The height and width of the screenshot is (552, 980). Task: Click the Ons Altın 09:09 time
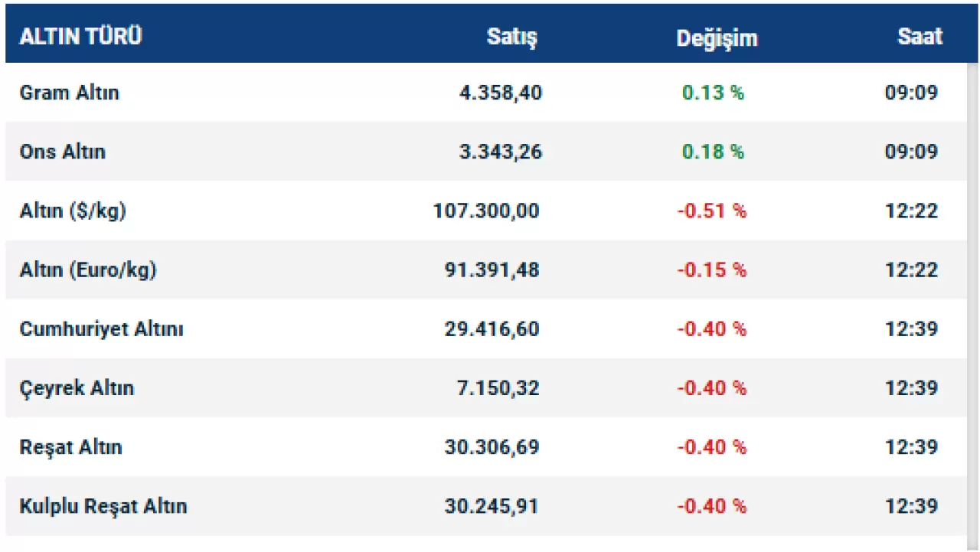click(x=911, y=152)
